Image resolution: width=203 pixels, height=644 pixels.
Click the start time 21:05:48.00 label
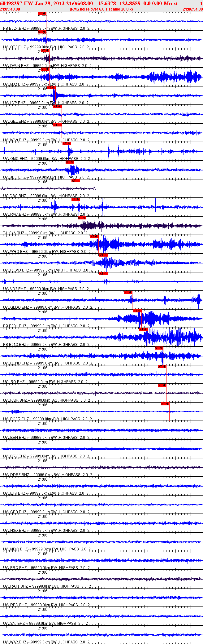click(x=10, y=9)
